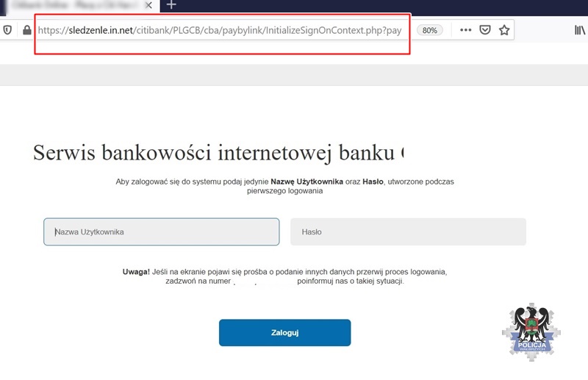
Task: Click the bold 'Nazwę Użytkownika' instruction text
Action: coord(306,182)
